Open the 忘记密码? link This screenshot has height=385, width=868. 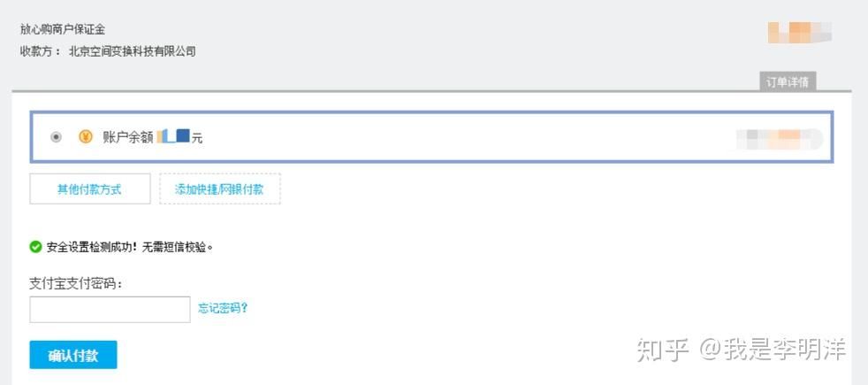(223, 309)
